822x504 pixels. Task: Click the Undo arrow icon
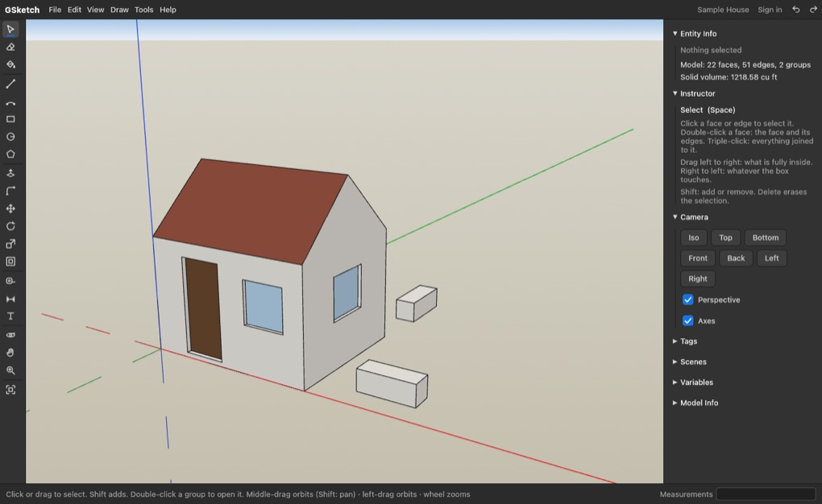pos(795,10)
